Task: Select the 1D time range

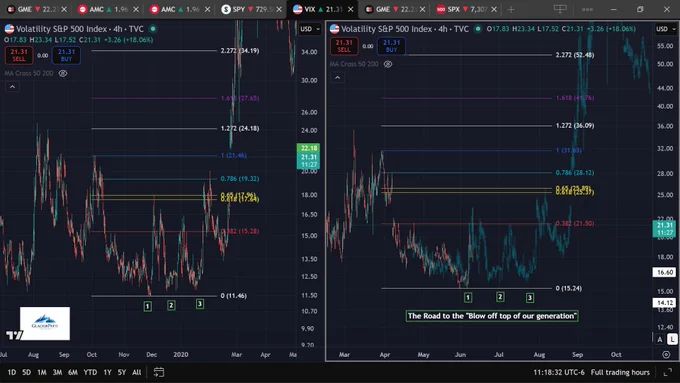Action: point(12,372)
